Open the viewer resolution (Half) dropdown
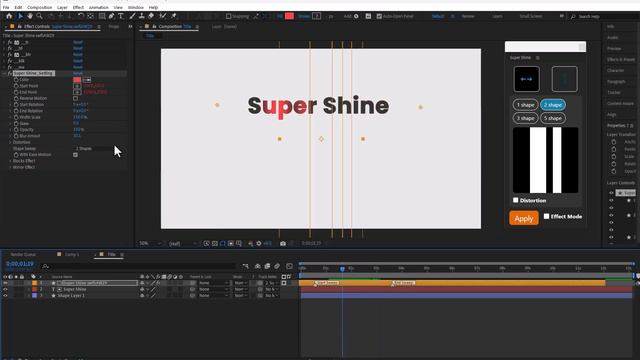This screenshot has width=640, height=360. coord(182,243)
